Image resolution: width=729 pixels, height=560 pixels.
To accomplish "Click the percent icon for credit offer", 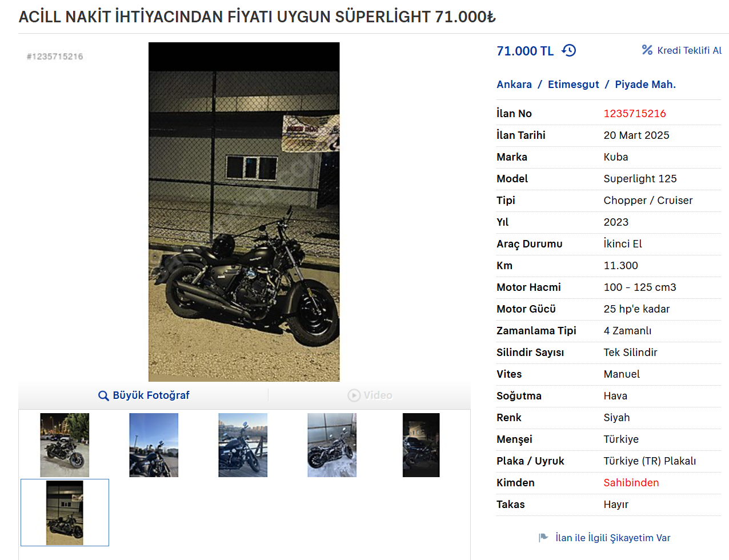I will (647, 50).
